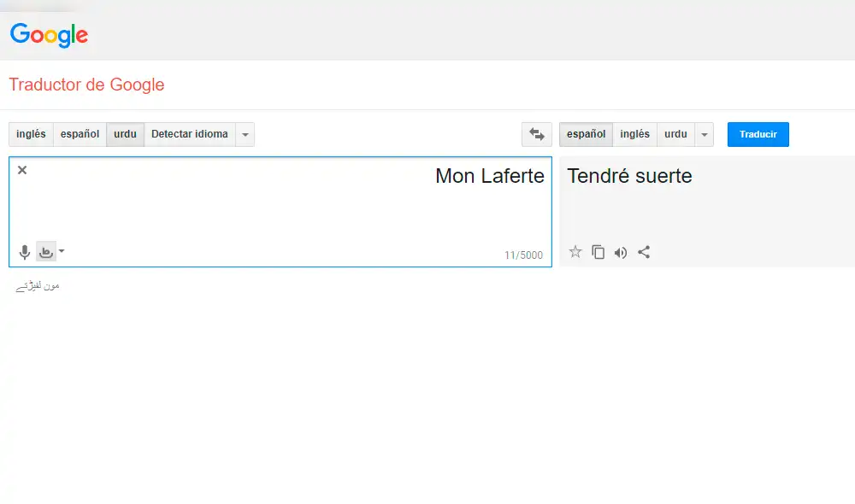Share the translation via the share icon
The image size is (855, 504).
click(x=644, y=251)
